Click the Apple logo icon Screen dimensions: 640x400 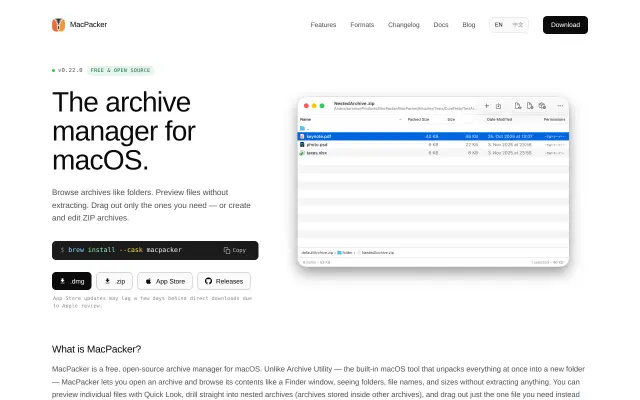pos(149,281)
